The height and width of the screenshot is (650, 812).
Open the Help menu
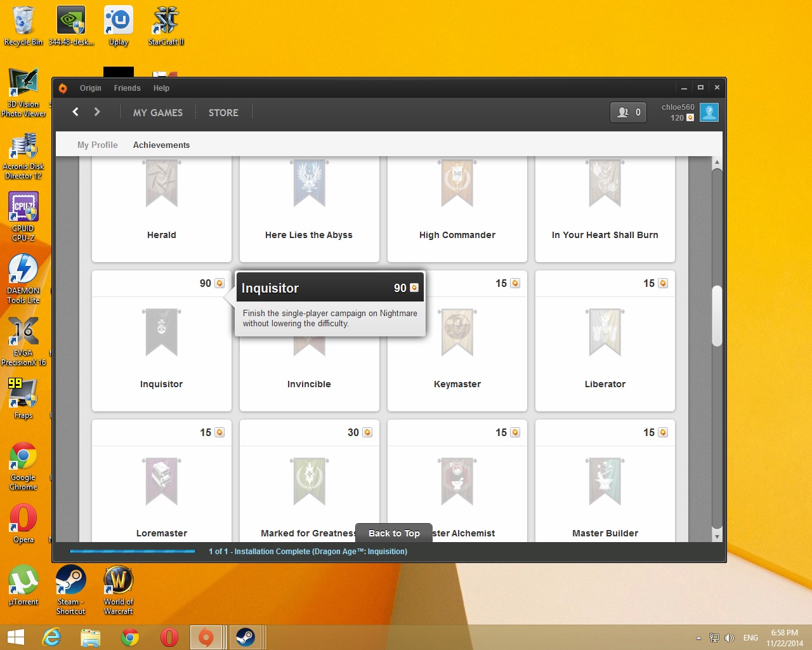coord(161,88)
